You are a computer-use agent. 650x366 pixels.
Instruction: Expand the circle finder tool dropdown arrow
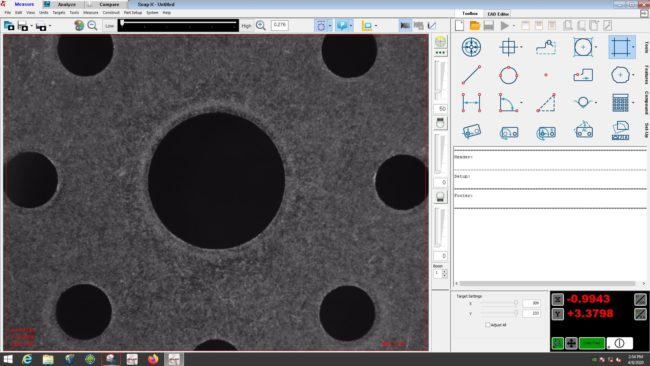[596, 47]
